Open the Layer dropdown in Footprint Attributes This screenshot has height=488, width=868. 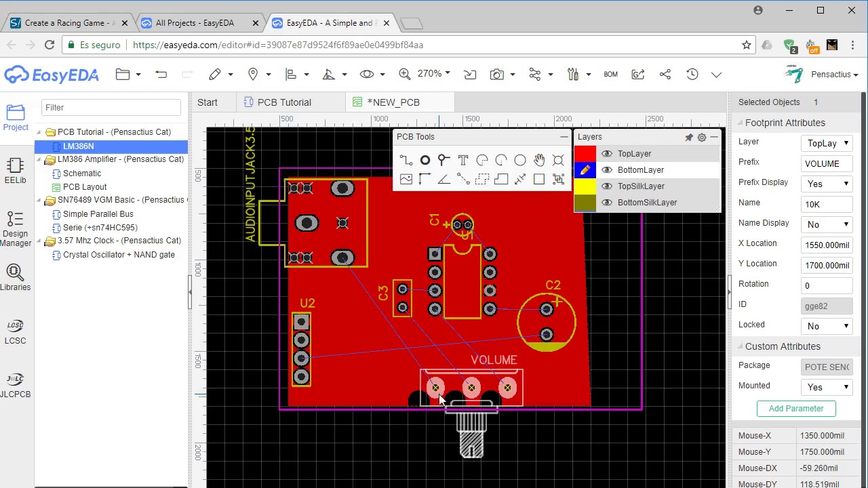pos(827,143)
